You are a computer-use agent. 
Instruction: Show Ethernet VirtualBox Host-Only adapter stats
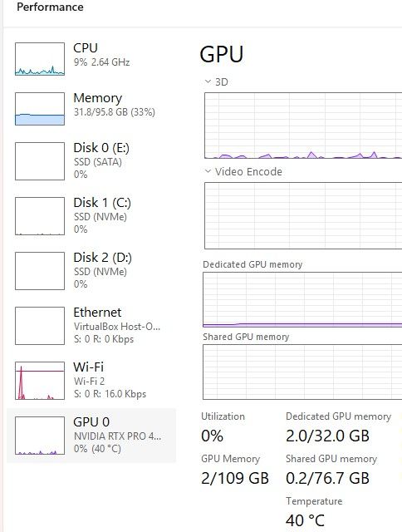click(x=91, y=326)
